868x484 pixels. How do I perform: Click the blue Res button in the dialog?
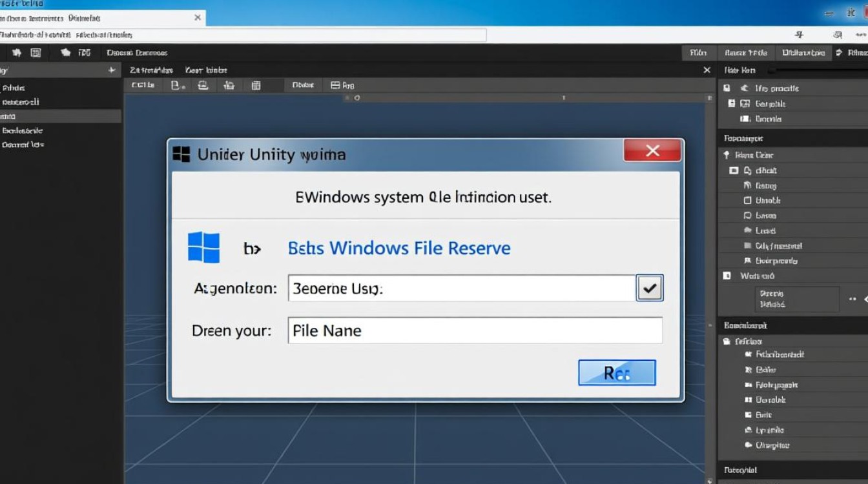(x=617, y=372)
